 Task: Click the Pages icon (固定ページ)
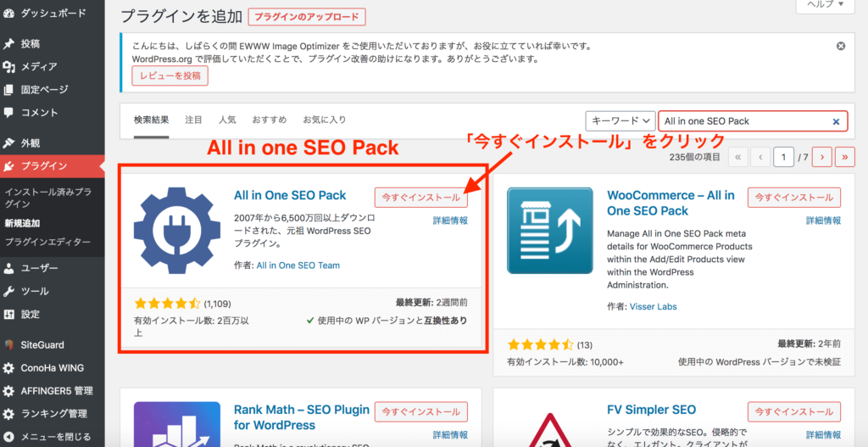[8, 90]
